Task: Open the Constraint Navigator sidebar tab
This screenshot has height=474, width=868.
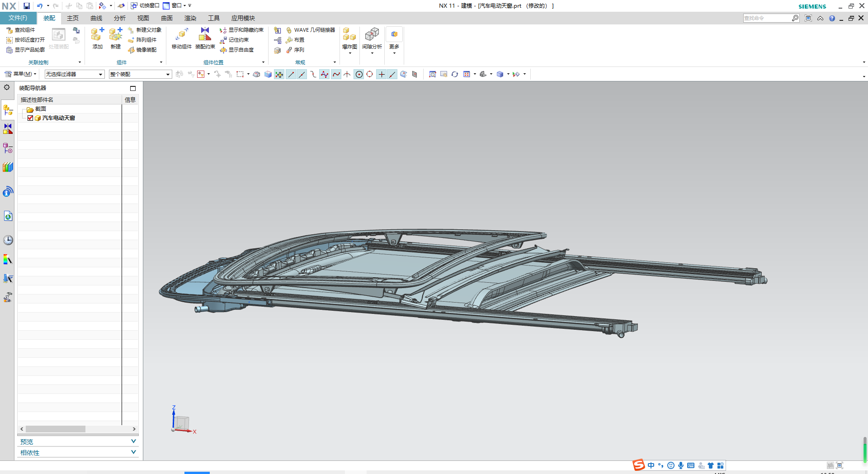Action: 8,129
